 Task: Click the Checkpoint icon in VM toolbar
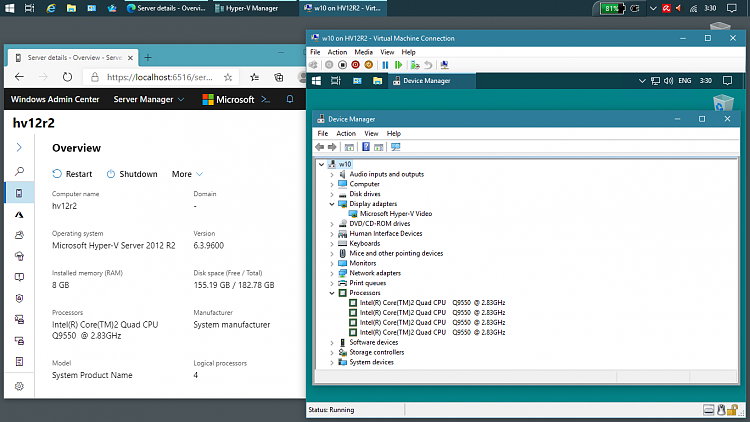(415, 65)
